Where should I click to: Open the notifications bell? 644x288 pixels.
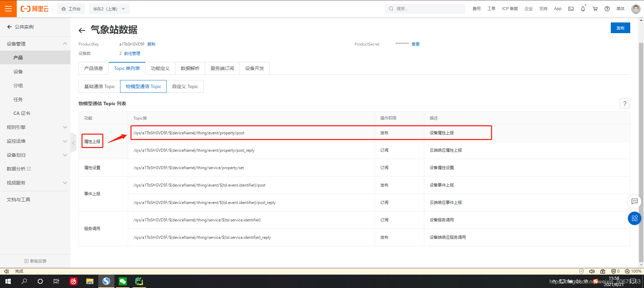pos(583,9)
